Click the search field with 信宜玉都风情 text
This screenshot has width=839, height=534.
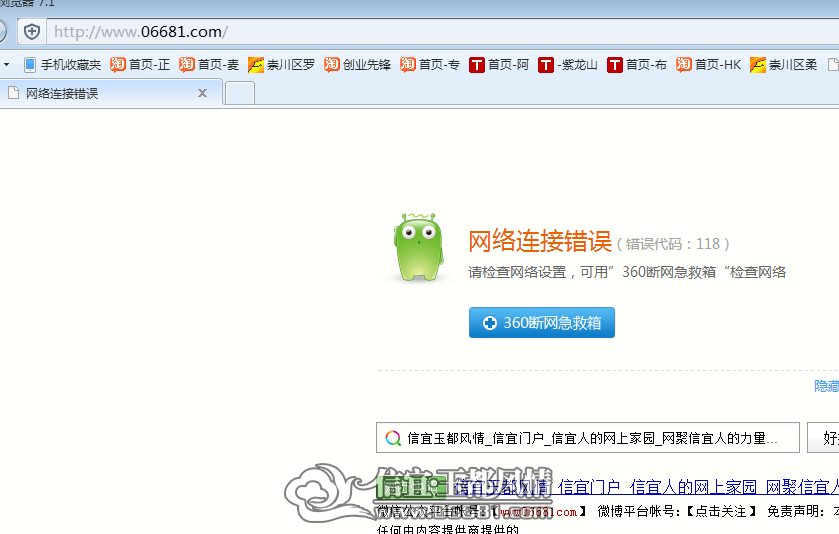(x=588, y=438)
